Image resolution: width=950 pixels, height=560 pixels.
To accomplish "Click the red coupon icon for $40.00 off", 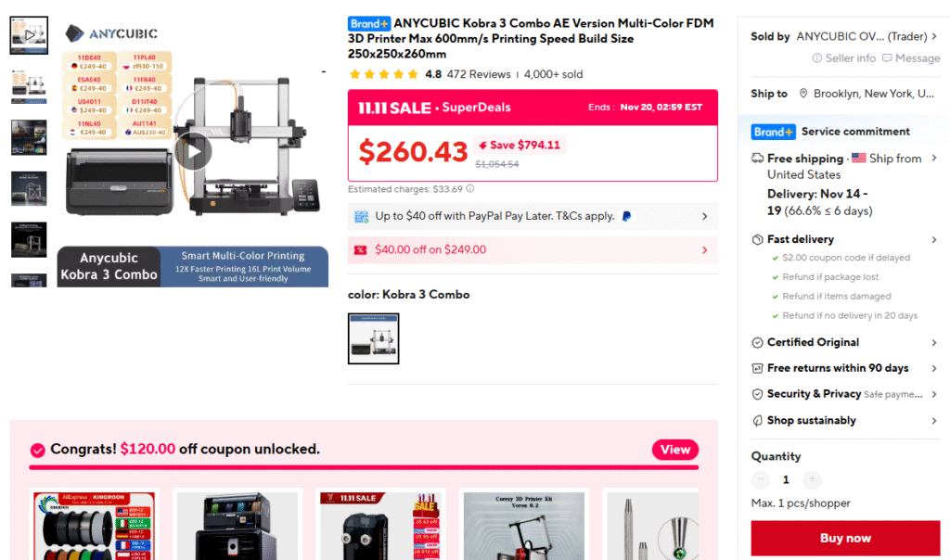I will pos(361,250).
